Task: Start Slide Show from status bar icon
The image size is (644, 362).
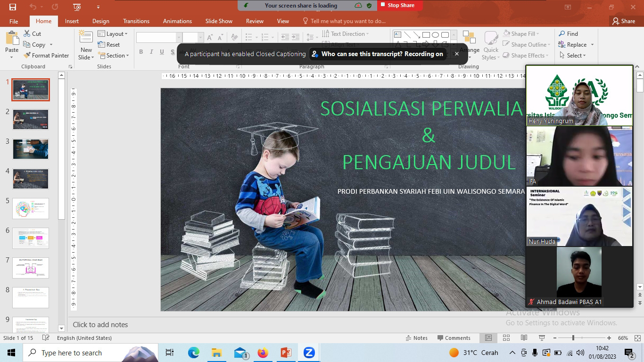Action: pyautogui.click(x=542, y=338)
